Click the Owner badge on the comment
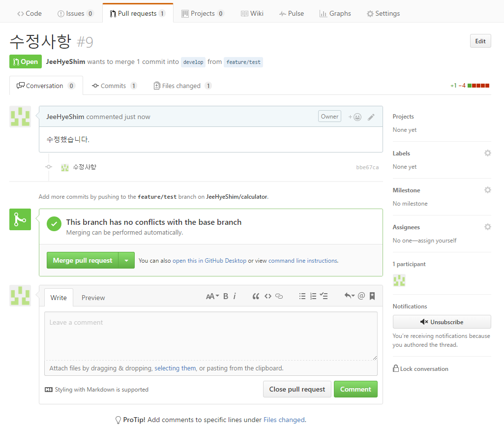This screenshot has width=504, height=426. [329, 117]
